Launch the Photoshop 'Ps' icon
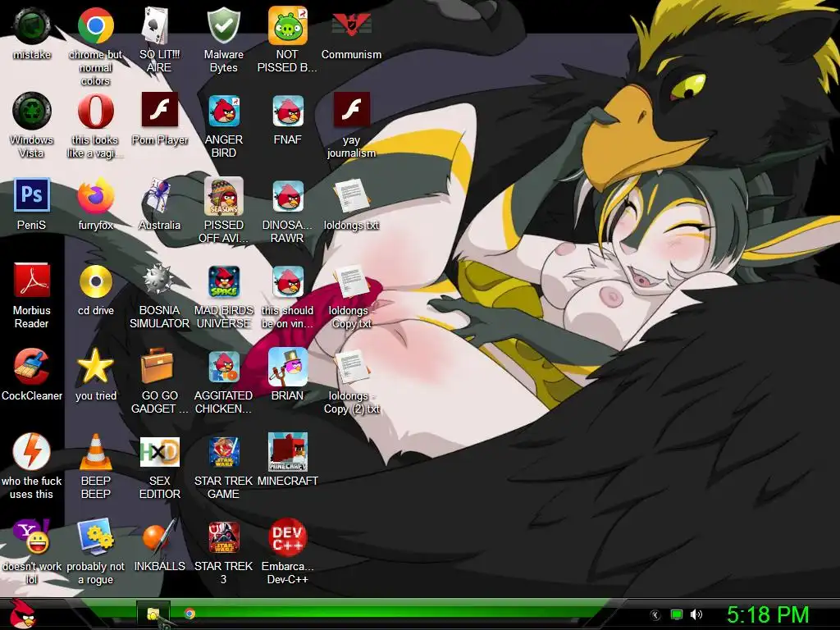 click(x=32, y=196)
